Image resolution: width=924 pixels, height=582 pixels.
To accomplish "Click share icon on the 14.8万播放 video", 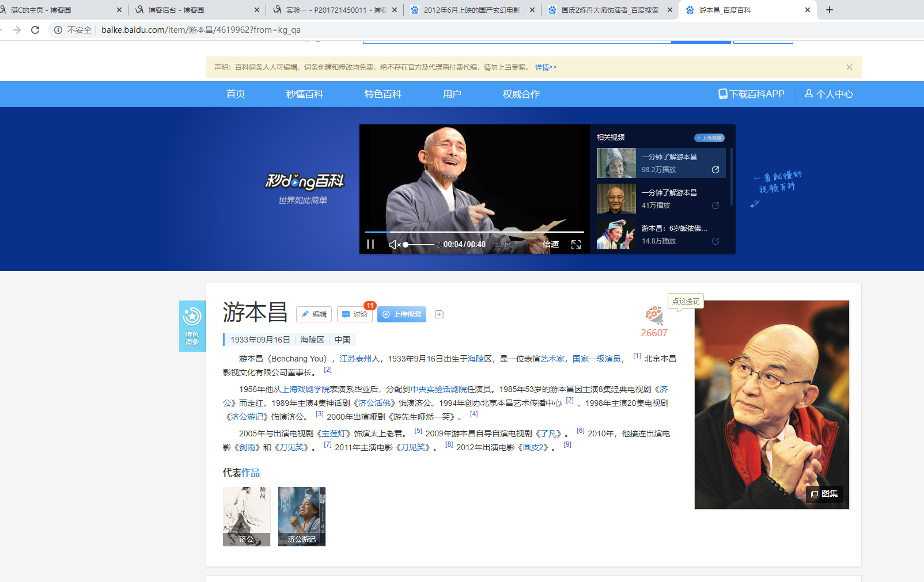I will (715, 241).
